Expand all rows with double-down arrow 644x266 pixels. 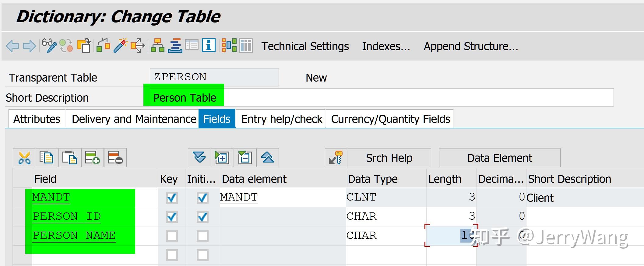[x=199, y=158]
